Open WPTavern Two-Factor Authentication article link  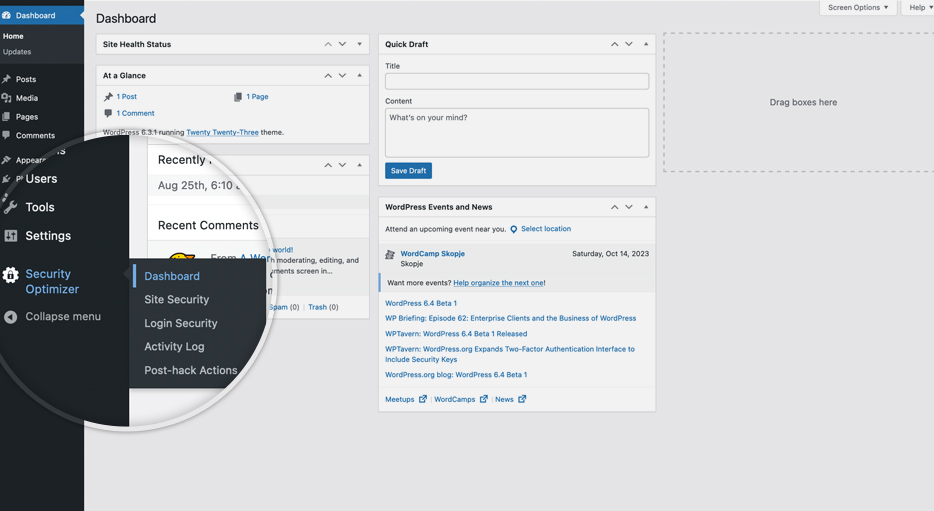[x=510, y=354]
